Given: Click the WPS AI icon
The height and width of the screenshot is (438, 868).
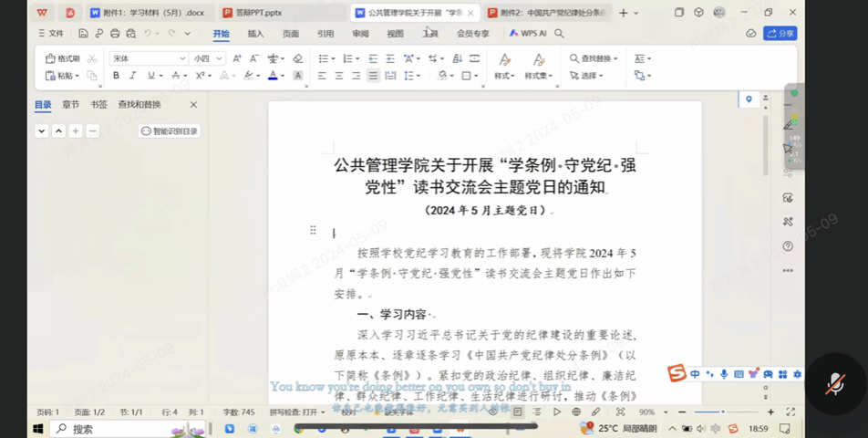Looking at the screenshot, I should (x=527, y=34).
